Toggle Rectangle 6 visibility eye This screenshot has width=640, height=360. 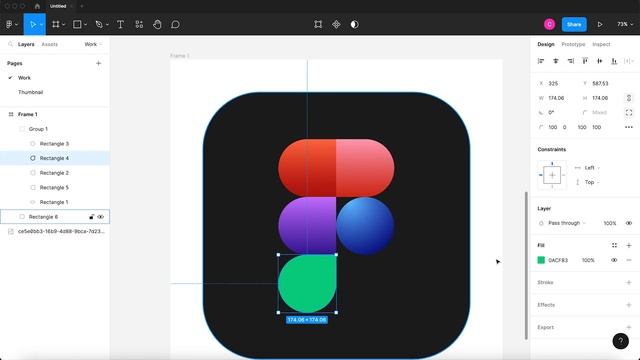click(101, 217)
